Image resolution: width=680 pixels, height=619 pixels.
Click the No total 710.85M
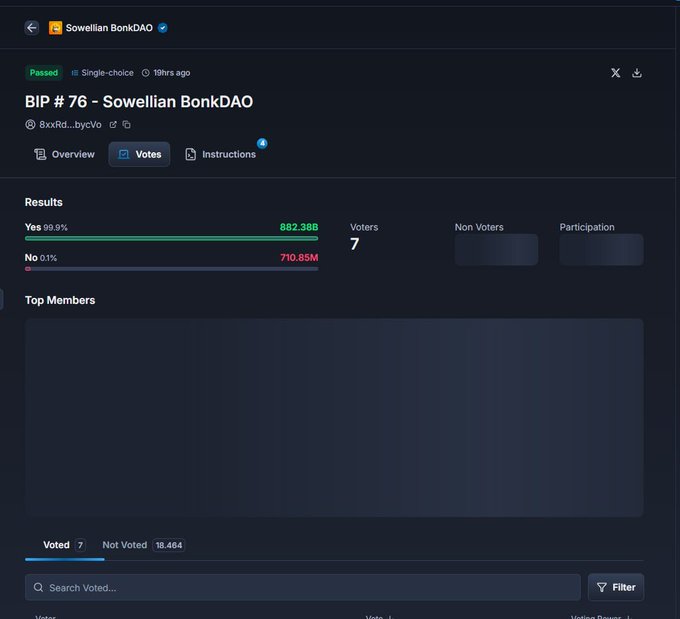tap(299, 258)
